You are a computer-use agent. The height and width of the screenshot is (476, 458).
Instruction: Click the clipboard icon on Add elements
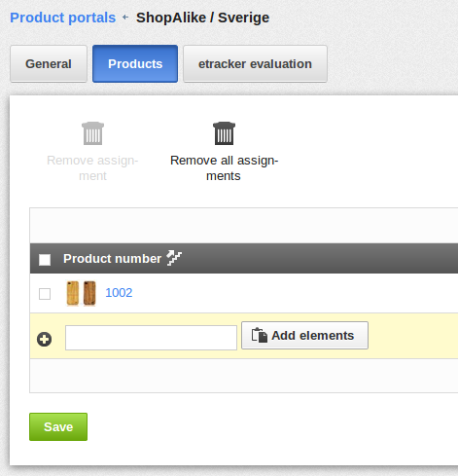[260, 335]
